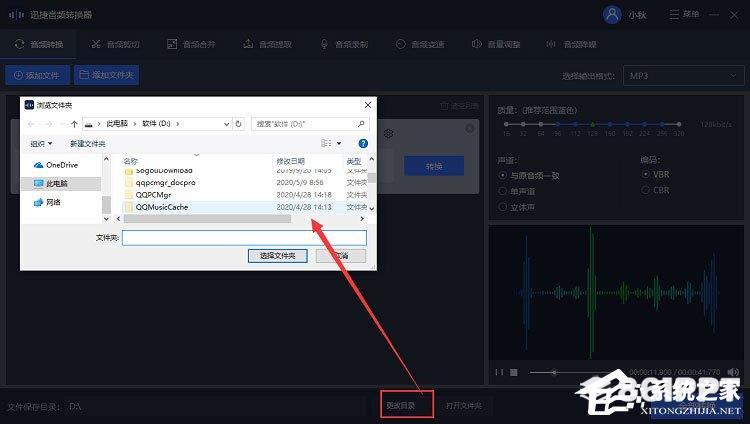This screenshot has height=424, width=750.
Task: Open the 音频降噪 tab
Action: (572, 45)
